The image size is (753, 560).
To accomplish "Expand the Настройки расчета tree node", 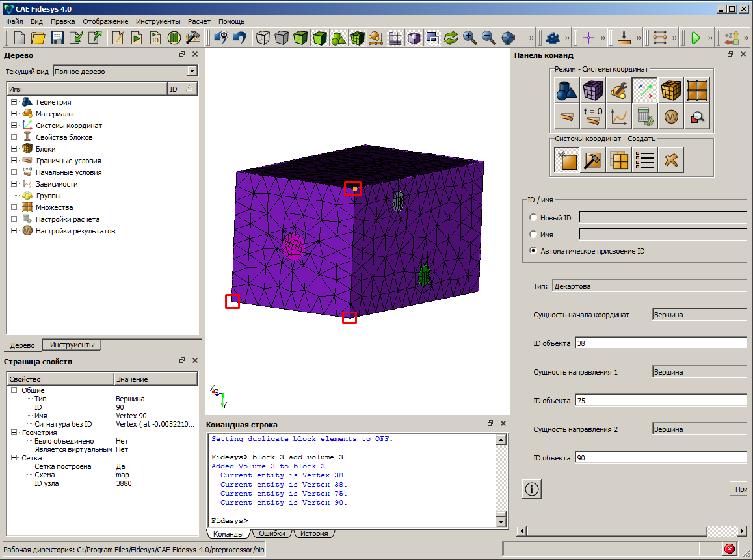I will tap(14, 219).
